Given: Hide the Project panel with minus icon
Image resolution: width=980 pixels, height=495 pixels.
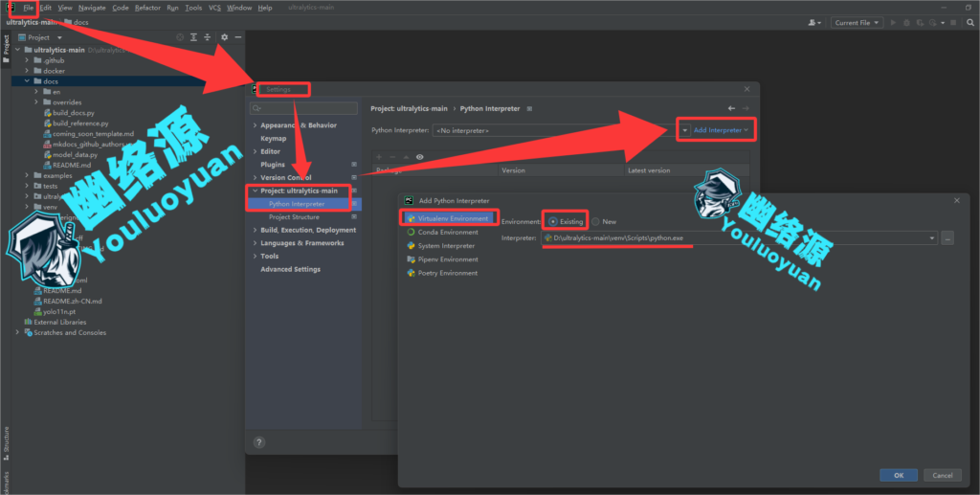Looking at the screenshot, I should [238, 37].
